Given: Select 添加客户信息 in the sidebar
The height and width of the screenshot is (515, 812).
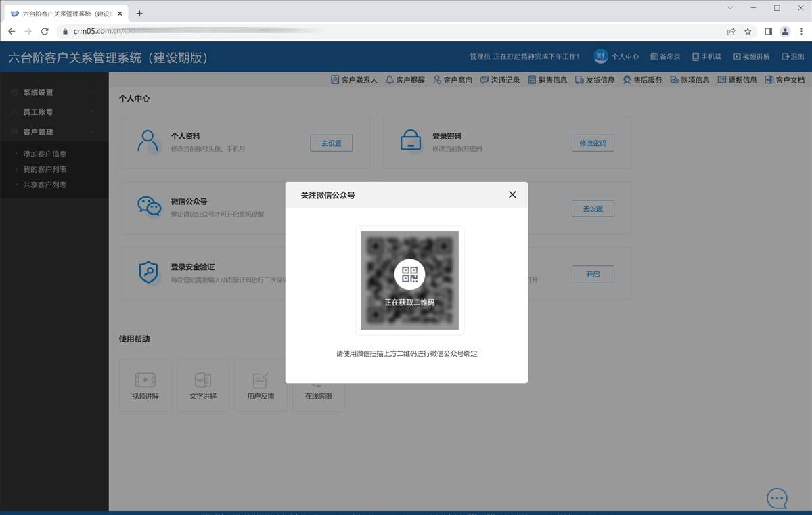Looking at the screenshot, I should pos(45,154).
